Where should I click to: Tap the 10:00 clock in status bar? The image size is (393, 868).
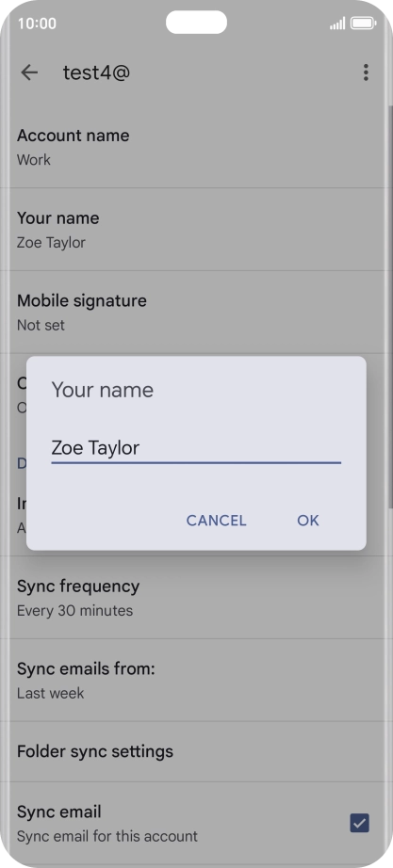(37, 24)
